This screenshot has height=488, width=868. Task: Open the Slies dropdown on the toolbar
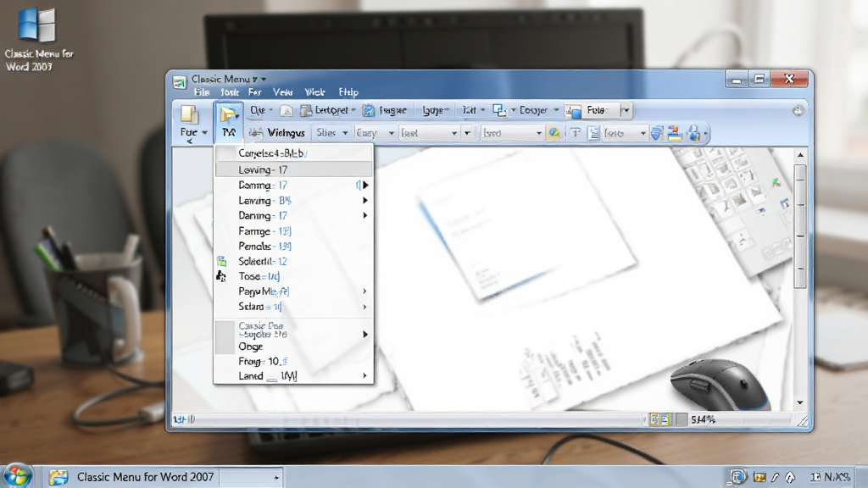pyautogui.click(x=332, y=133)
